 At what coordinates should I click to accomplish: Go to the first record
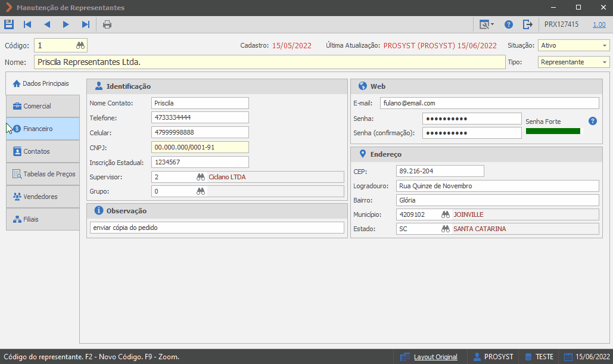[x=27, y=24]
